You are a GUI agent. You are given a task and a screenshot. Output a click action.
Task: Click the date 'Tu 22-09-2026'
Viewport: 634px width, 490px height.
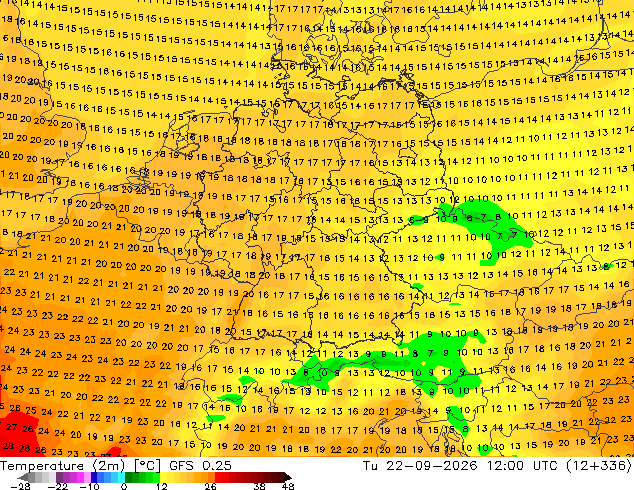[420, 466]
